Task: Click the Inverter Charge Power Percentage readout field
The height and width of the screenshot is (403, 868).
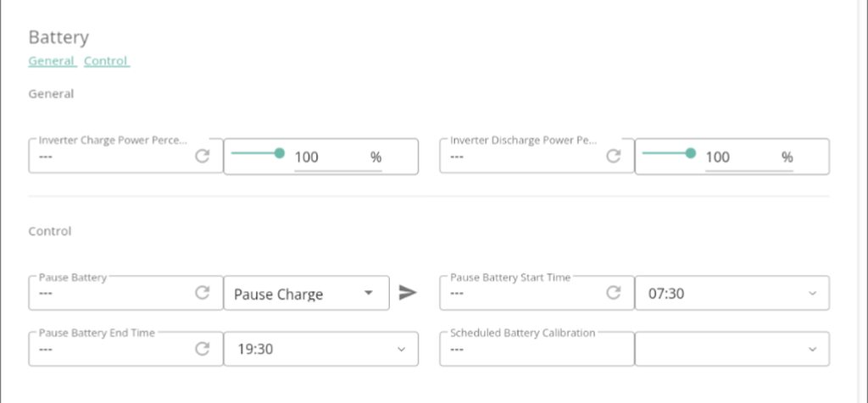Action: coord(110,157)
